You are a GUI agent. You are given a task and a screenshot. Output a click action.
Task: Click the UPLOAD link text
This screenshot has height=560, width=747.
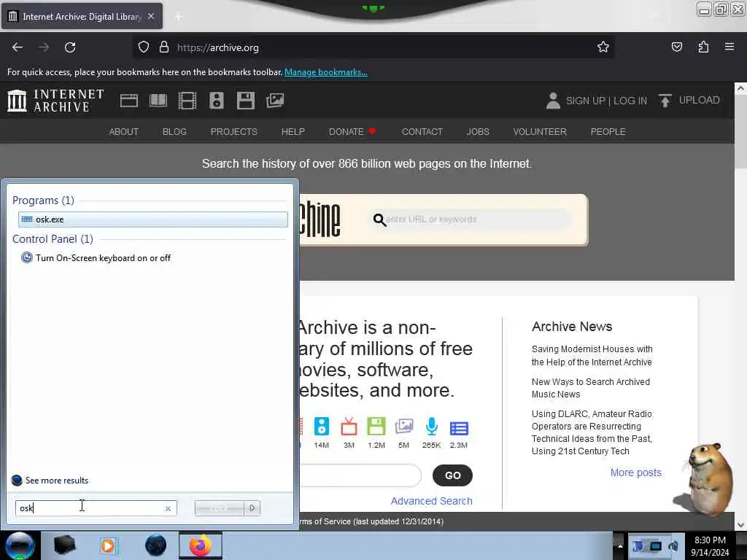(x=699, y=100)
